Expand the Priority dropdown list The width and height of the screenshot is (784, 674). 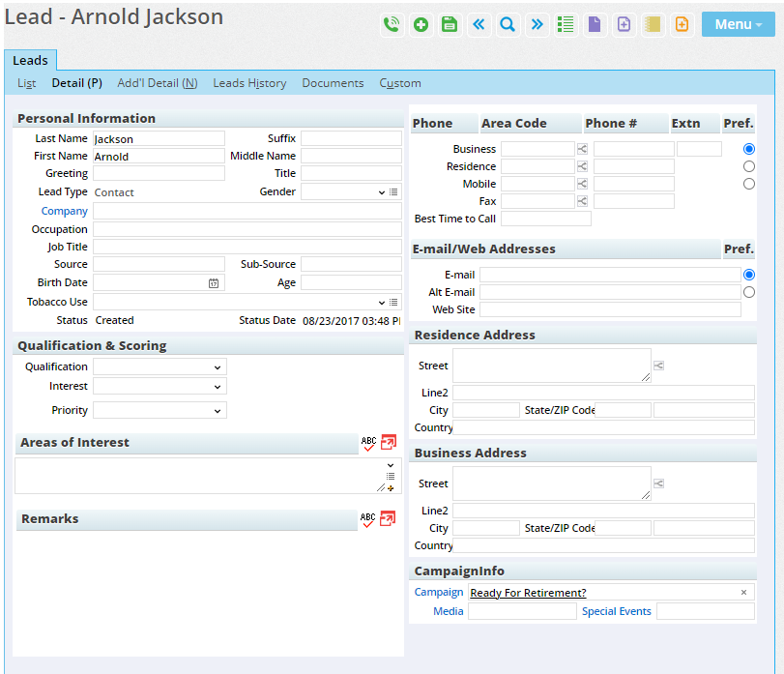(x=160, y=411)
